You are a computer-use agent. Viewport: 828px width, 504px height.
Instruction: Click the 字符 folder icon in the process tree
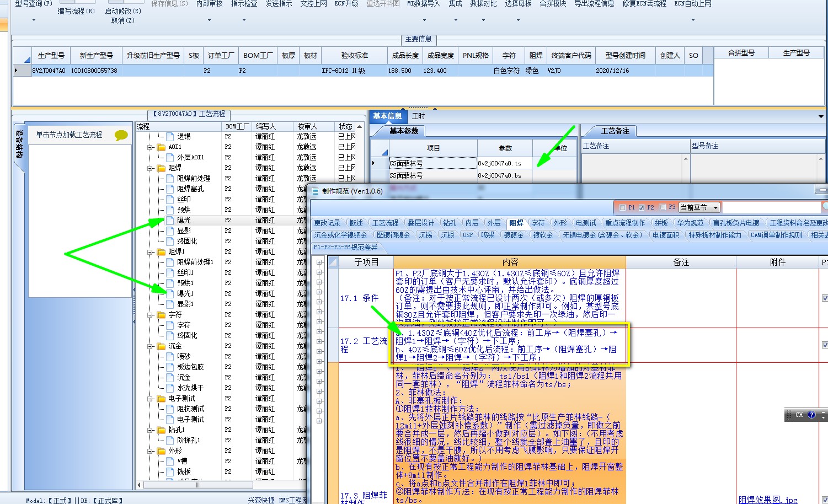pos(161,315)
